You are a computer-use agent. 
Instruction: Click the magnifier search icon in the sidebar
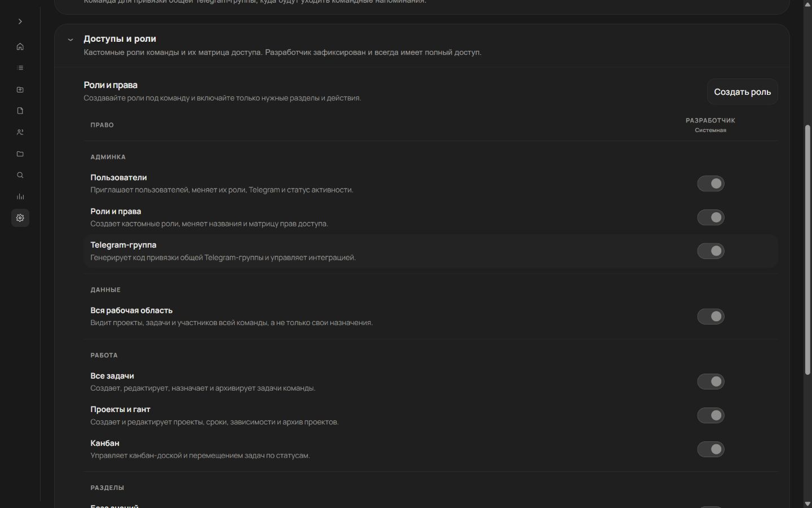pos(20,175)
